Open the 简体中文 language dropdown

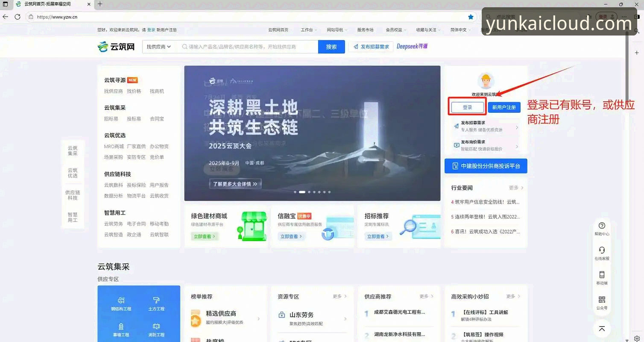point(461,30)
